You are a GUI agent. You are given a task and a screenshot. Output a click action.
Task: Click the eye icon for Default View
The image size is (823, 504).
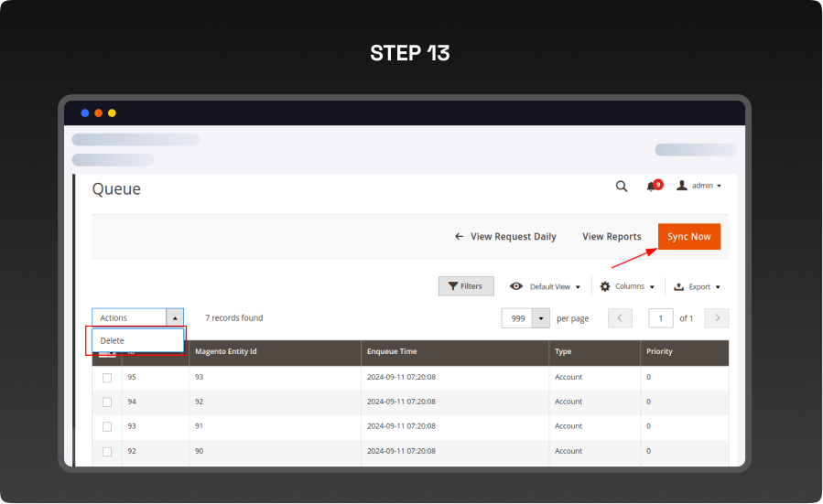[x=516, y=286]
